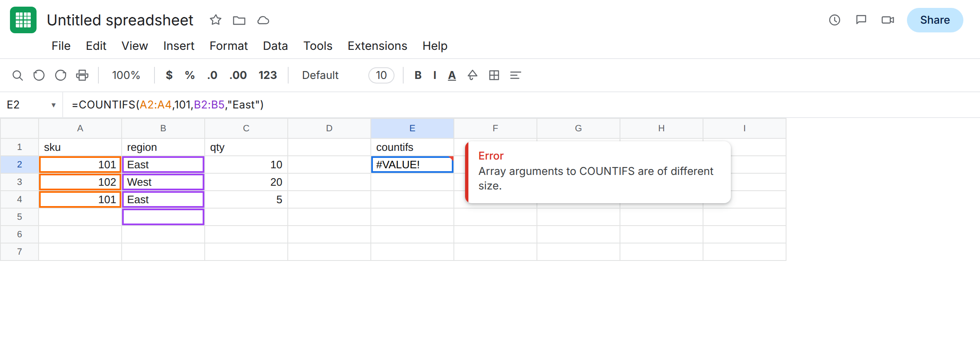980x349 pixels.
Task: Select row 3 header
Action: [20, 182]
